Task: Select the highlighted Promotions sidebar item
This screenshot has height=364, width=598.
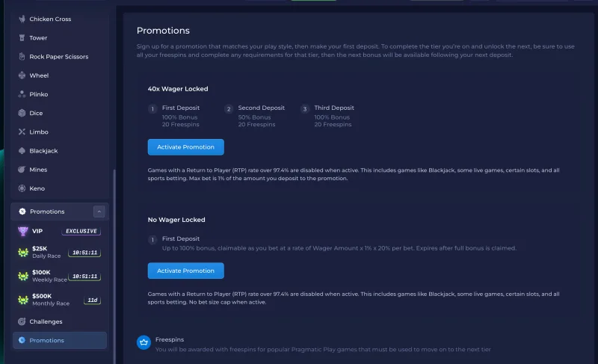Action: pos(60,340)
